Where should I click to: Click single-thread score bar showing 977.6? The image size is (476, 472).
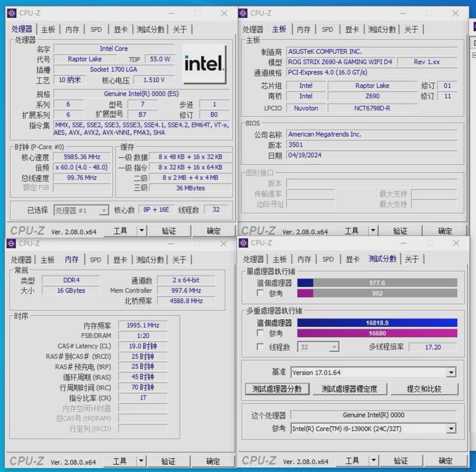pos(377,283)
